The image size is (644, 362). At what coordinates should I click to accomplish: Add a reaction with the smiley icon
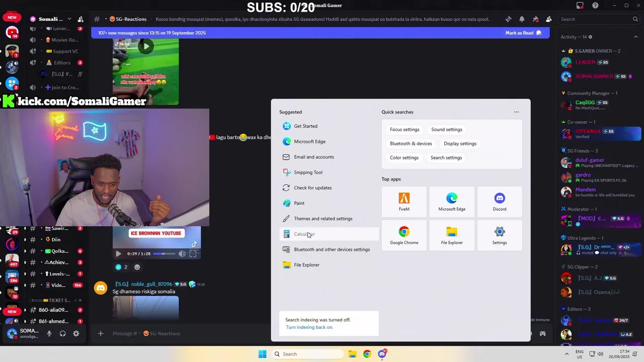(x=137, y=267)
